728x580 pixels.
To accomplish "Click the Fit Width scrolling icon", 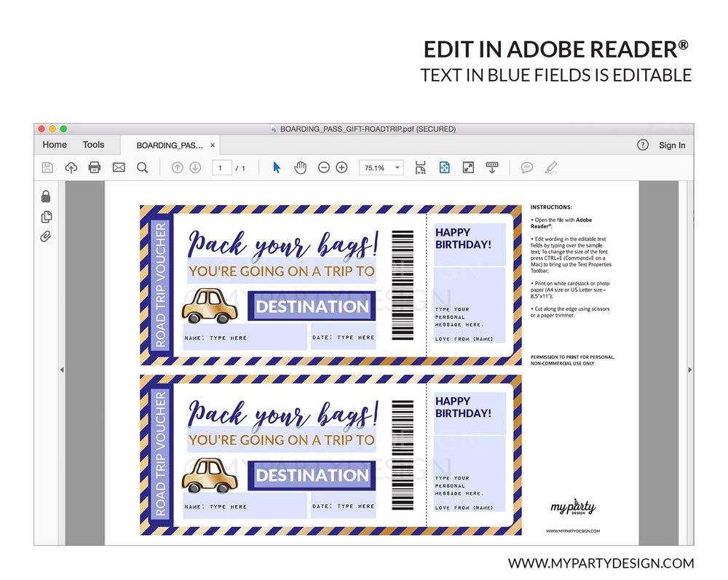I will [421, 167].
